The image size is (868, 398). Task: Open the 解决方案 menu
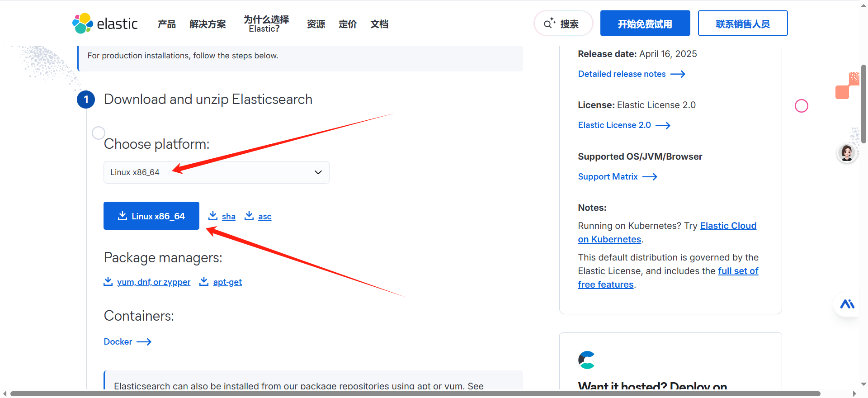pos(208,24)
